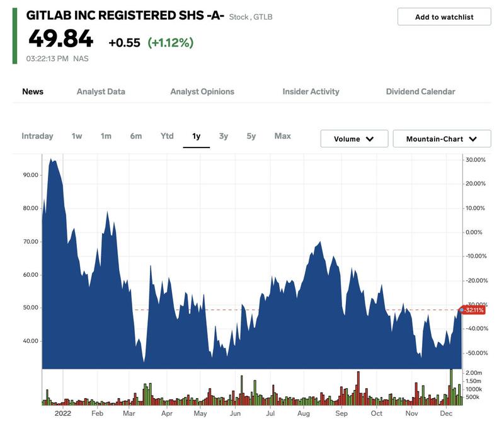The width and height of the screenshot is (504, 431).
Task: Click the 80.00 price axis label
Action: coord(30,208)
